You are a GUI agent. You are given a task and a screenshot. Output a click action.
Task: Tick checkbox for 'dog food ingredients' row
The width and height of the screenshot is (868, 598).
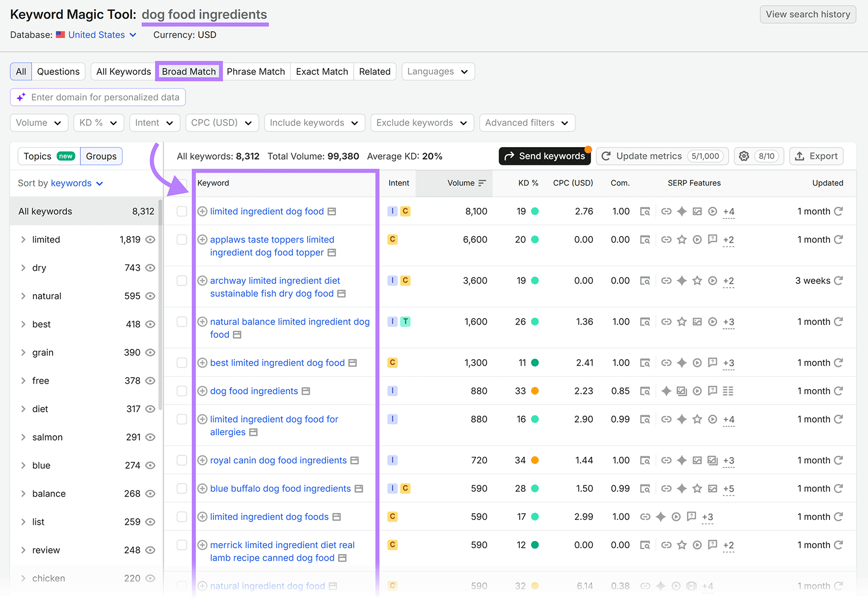pos(182,391)
